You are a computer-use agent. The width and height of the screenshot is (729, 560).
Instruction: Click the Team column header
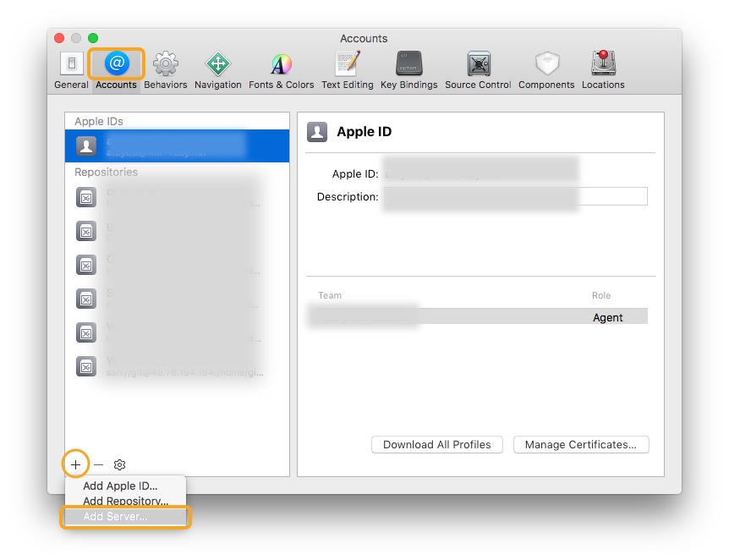coord(330,295)
